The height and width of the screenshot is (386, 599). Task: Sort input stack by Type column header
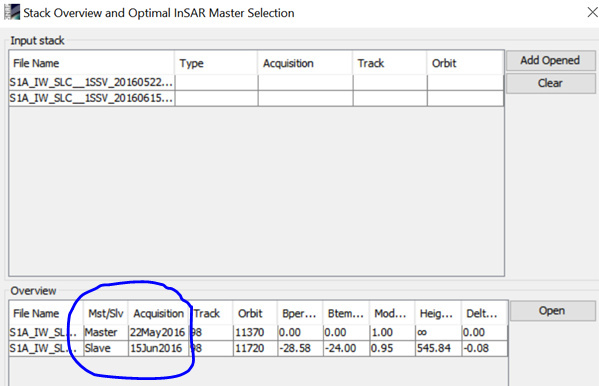[216, 63]
